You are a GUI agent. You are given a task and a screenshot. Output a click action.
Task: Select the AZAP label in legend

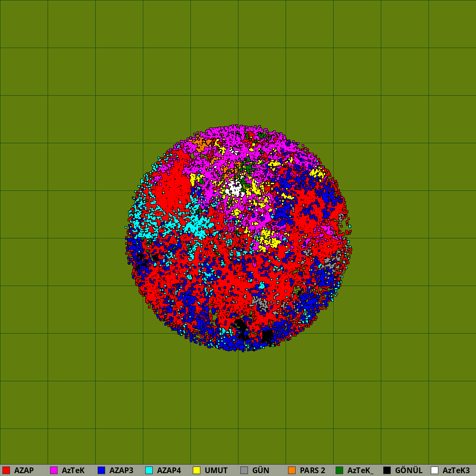[24, 471]
